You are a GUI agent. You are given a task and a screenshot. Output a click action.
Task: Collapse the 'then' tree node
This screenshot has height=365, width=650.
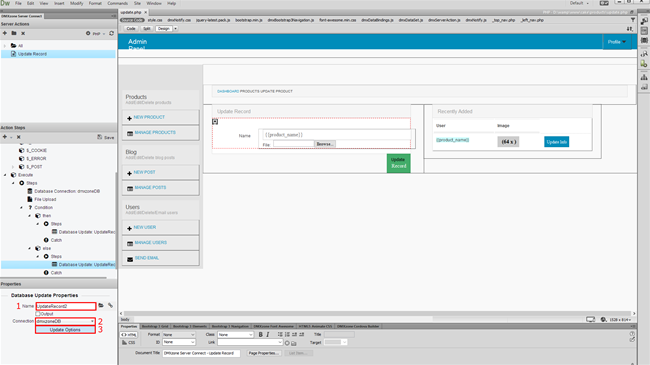[30, 216]
